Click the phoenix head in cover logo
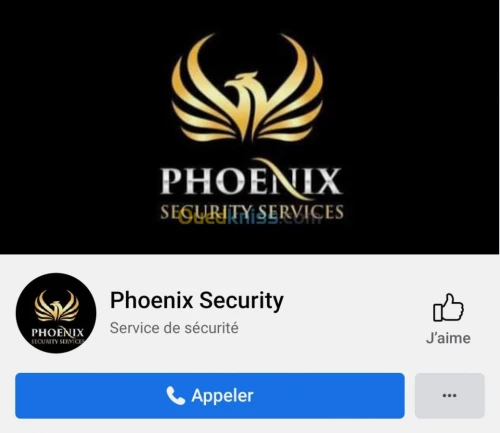 [x=242, y=82]
